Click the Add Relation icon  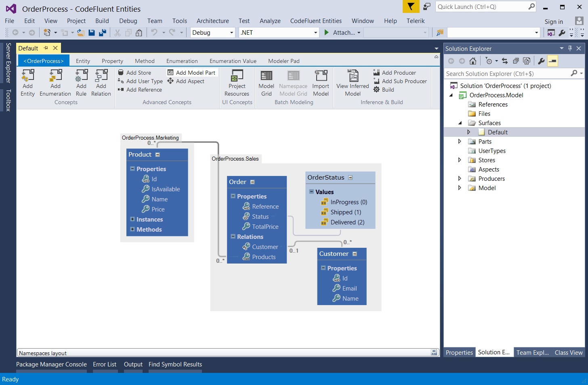(101, 76)
